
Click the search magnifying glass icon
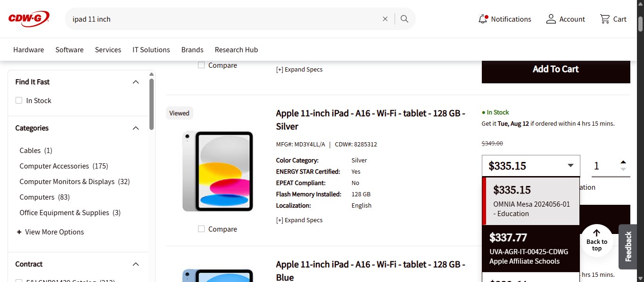pos(404,18)
